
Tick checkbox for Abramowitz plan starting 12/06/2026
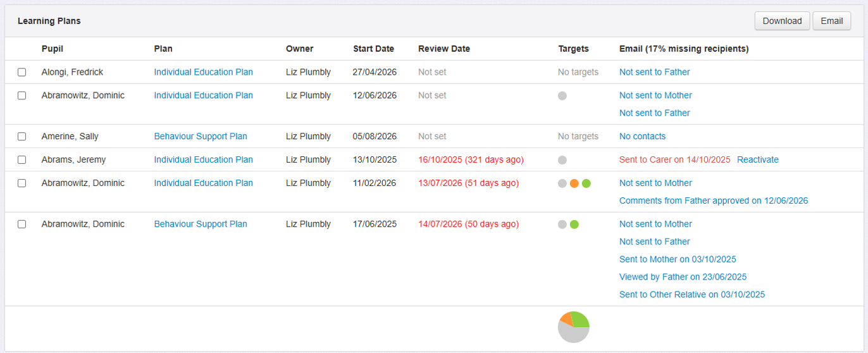click(x=22, y=96)
